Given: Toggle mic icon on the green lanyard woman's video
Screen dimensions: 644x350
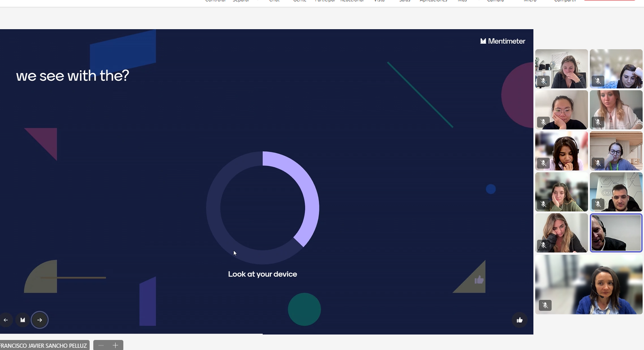Looking at the screenshot, I should [x=598, y=163].
